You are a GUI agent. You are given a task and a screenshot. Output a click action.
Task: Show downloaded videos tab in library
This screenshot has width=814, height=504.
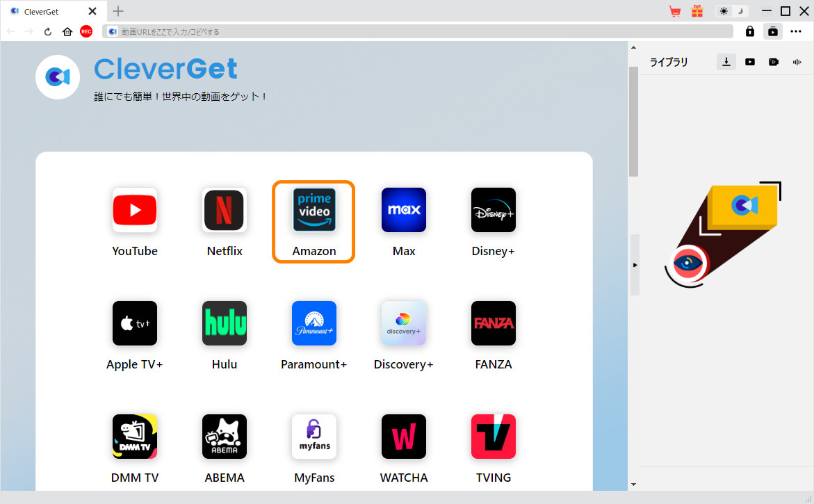750,62
